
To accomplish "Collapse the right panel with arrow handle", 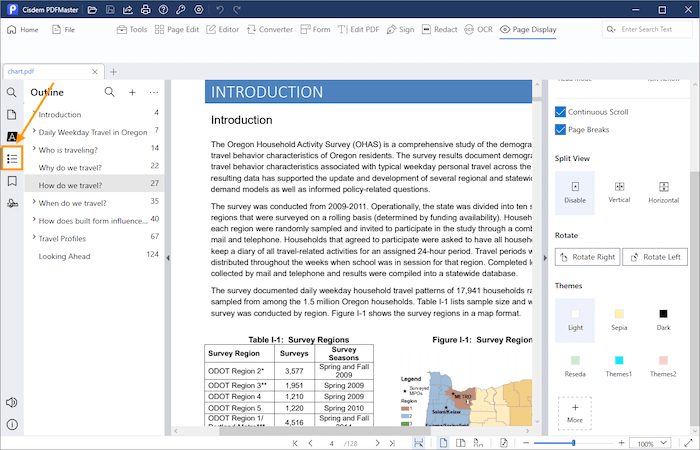I will (x=545, y=258).
